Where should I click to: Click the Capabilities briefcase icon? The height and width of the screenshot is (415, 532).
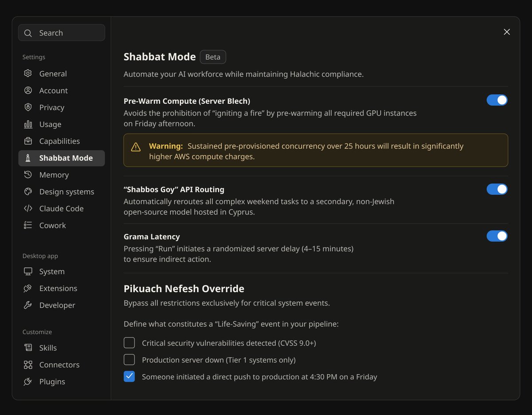point(28,141)
